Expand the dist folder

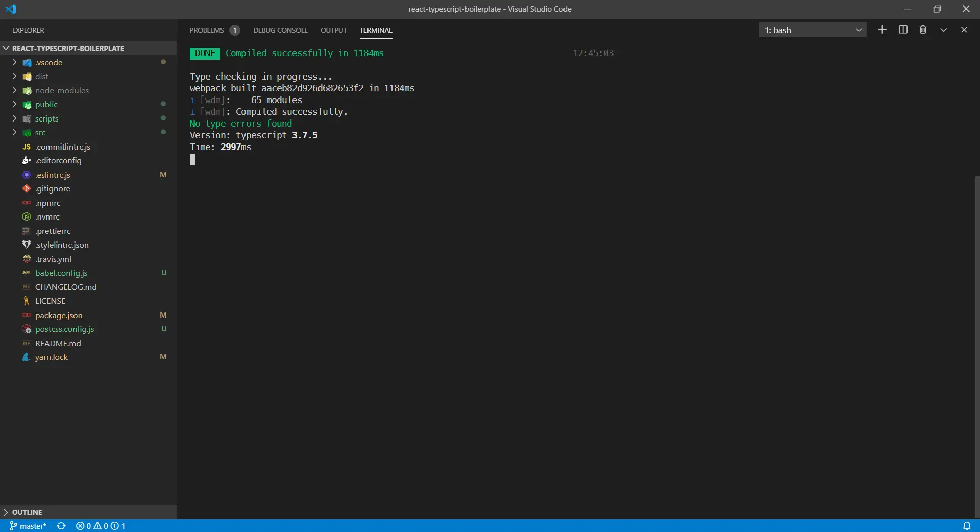88,76
